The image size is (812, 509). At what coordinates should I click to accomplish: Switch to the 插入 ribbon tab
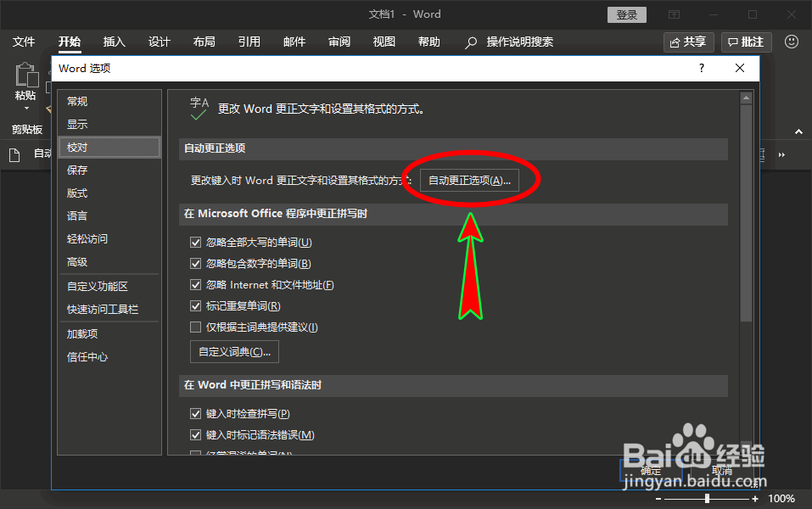point(114,42)
